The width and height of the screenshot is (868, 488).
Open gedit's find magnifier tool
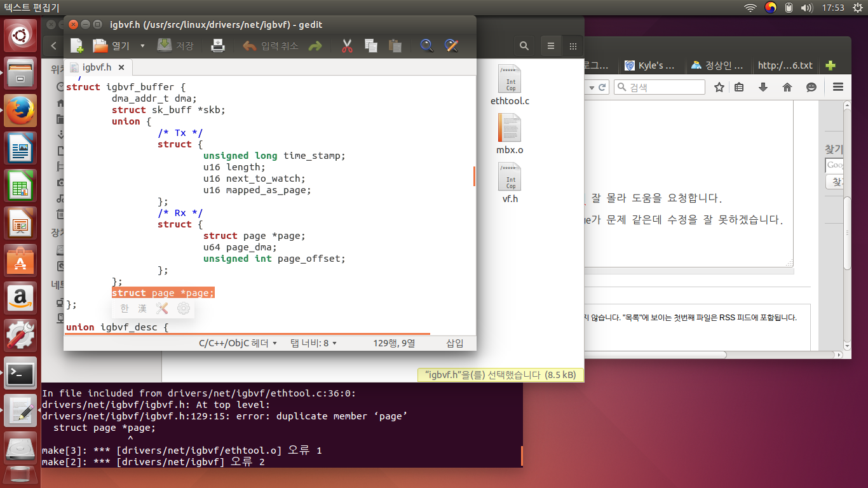pos(427,46)
